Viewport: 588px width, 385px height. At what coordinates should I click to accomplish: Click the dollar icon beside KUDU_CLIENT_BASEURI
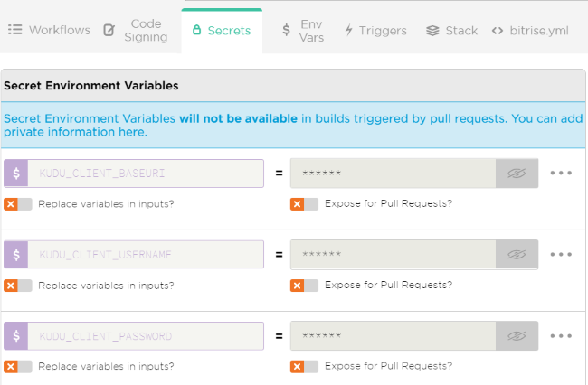tap(16, 174)
